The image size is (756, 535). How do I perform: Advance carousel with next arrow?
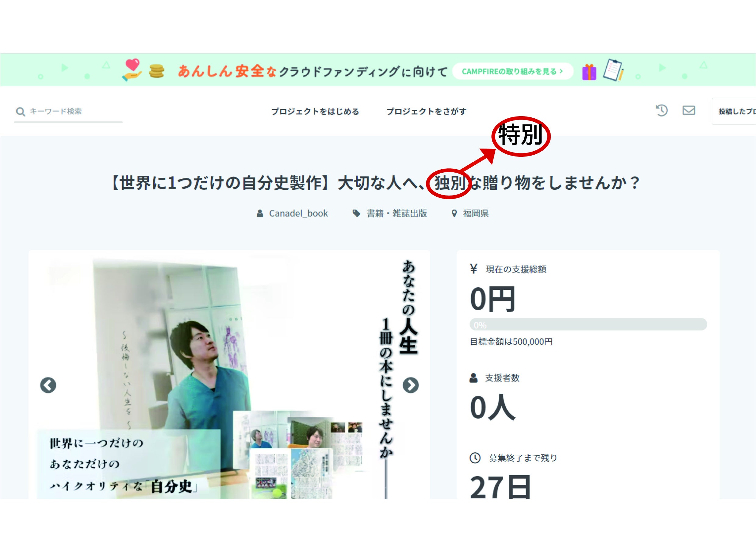point(411,385)
